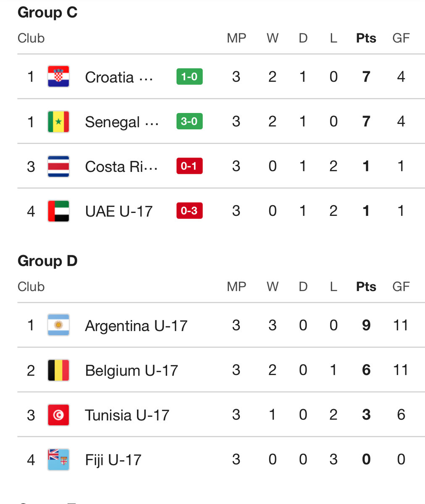Open Senegal's 3-0 live score badge
This screenshot has width=425, height=504.
pyautogui.click(x=189, y=122)
